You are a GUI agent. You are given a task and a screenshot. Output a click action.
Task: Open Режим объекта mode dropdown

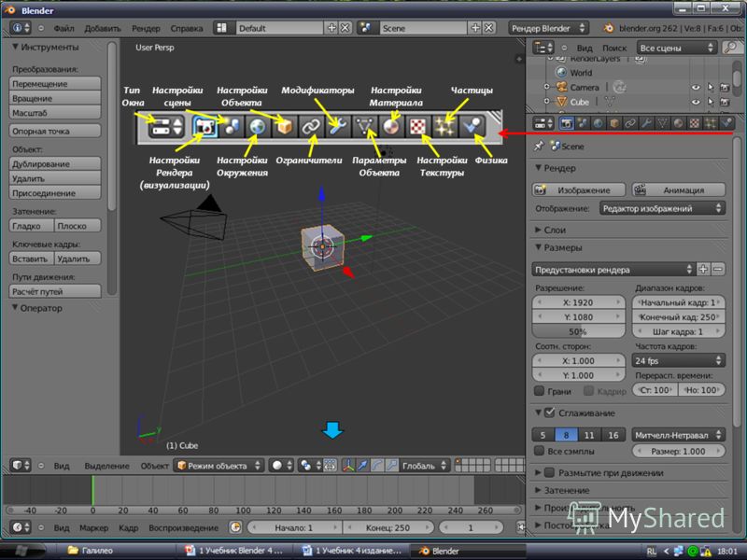tap(218, 465)
